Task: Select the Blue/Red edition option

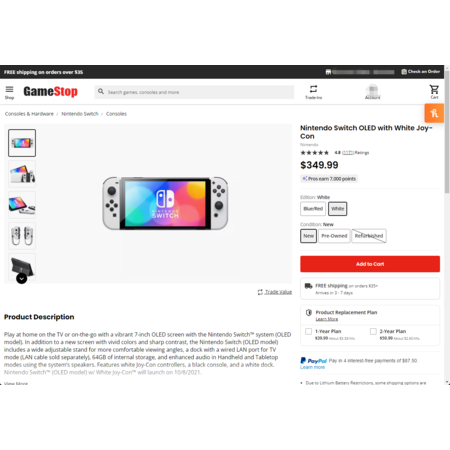Action: (x=313, y=209)
